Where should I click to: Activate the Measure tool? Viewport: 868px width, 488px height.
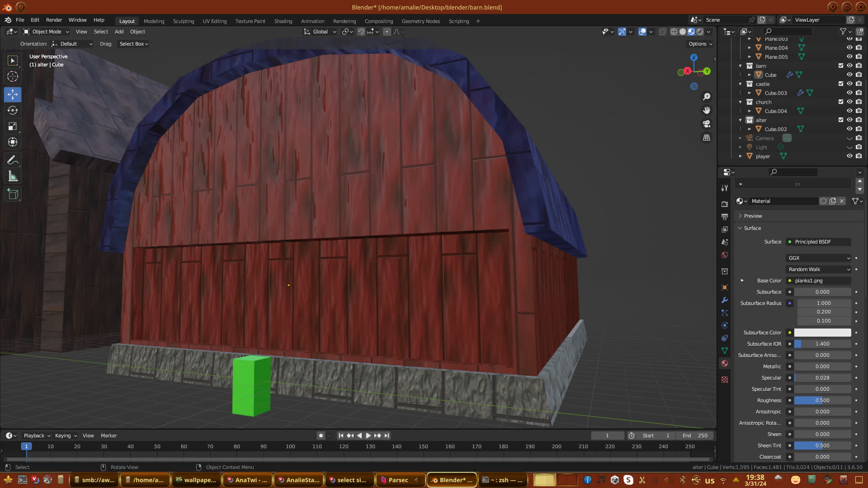tap(13, 177)
